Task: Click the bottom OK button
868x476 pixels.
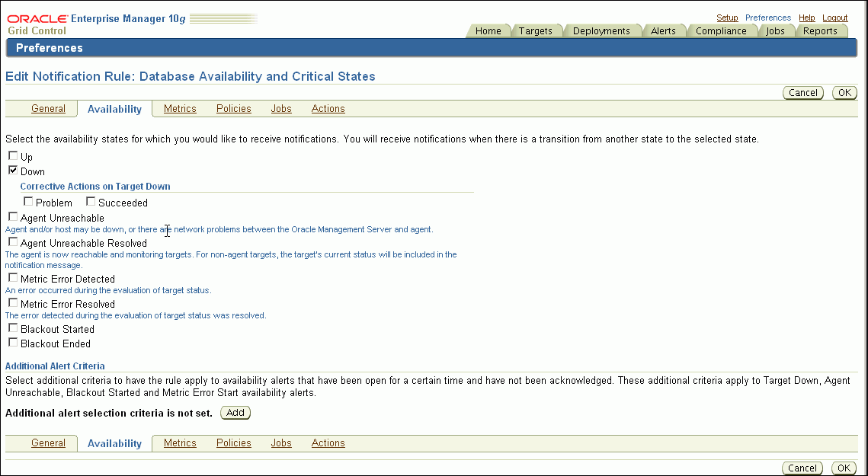Action: coord(844,468)
